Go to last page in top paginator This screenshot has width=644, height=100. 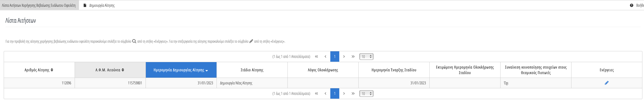[353, 57]
